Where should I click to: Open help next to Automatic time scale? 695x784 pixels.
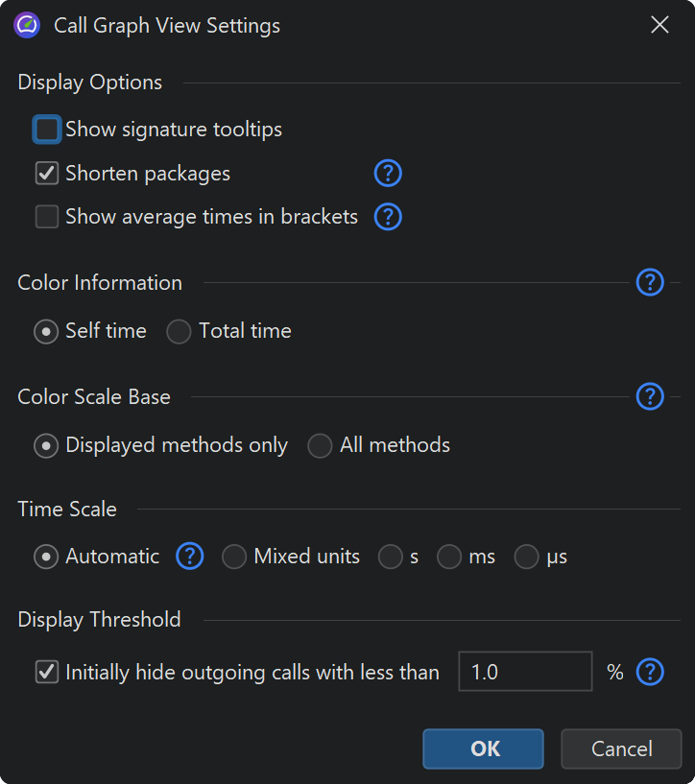click(x=190, y=557)
